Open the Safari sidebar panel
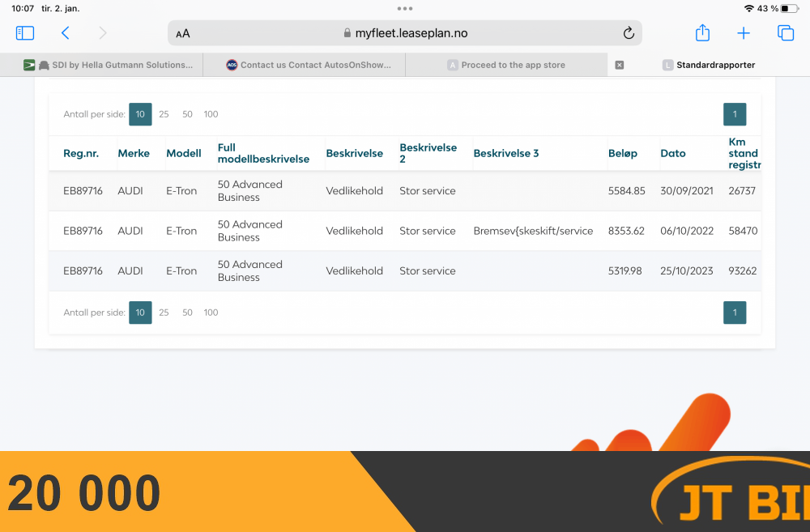Image resolution: width=810 pixels, height=532 pixels. pos(25,33)
